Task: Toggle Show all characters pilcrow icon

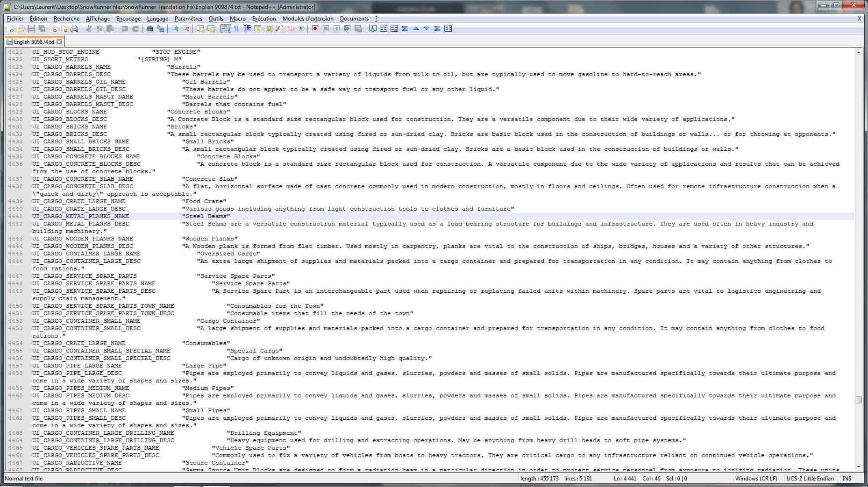Action: [236, 29]
